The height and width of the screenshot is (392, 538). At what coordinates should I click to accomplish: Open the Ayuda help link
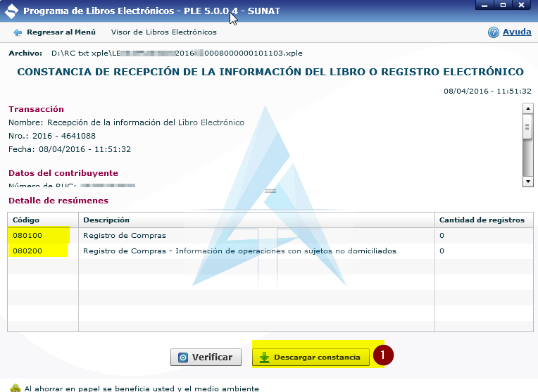click(517, 32)
